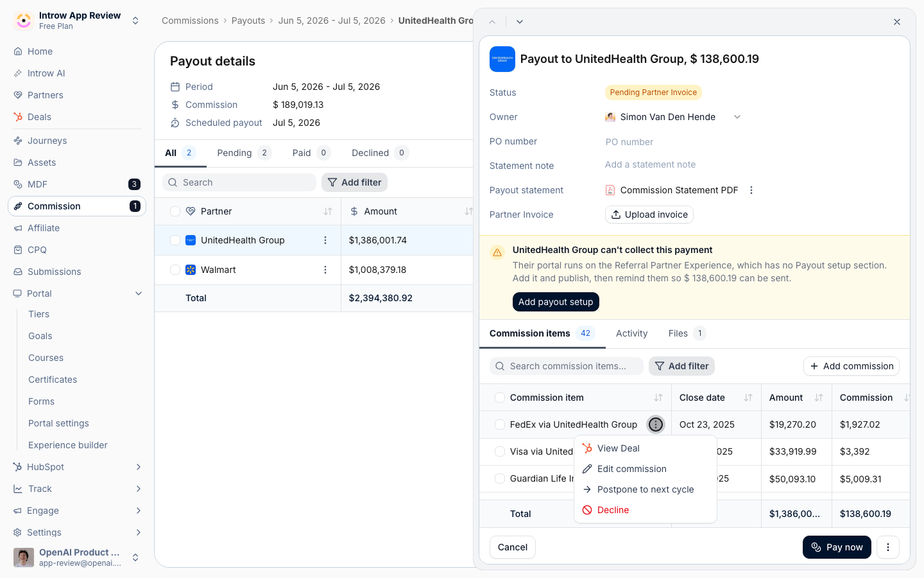
Task: Expand the Track sidebar section
Action: [139, 489]
